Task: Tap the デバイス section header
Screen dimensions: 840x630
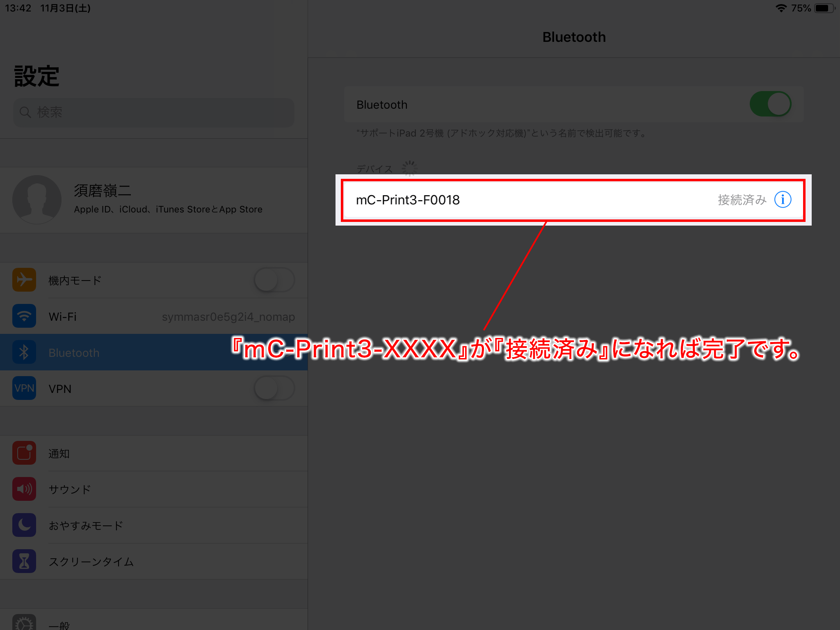Action: (374, 169)
